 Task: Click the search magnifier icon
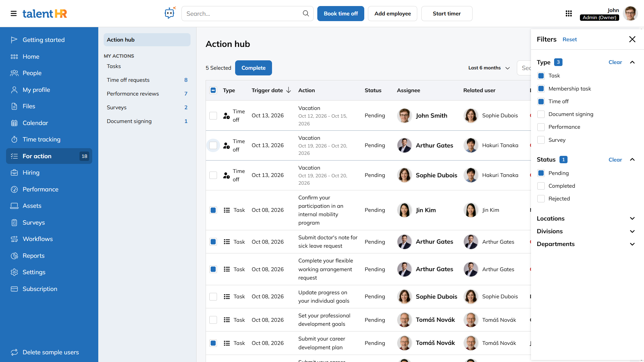tap(306, 13)
